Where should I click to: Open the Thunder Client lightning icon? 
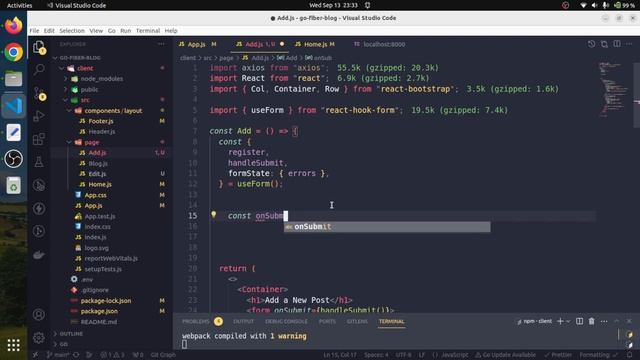pos(39,209)
